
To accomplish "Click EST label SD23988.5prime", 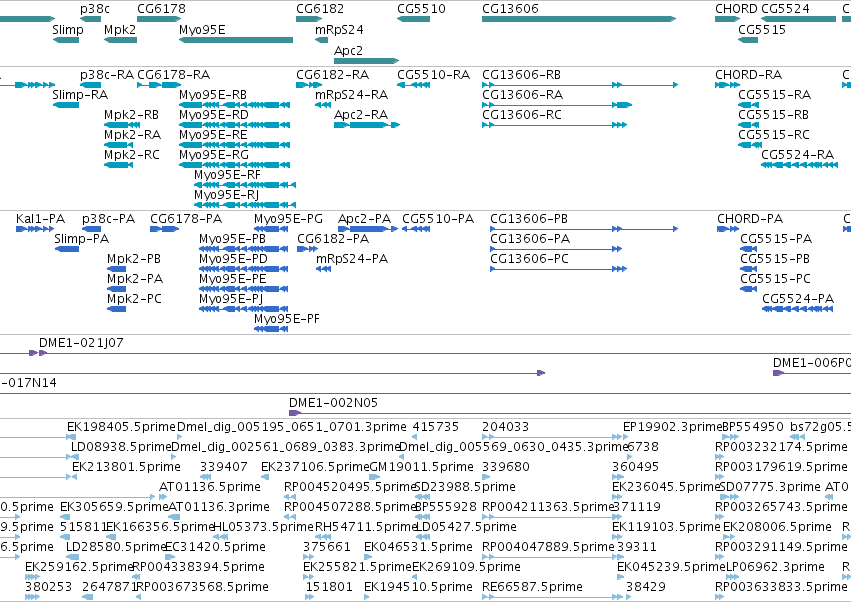I will 465,487.
